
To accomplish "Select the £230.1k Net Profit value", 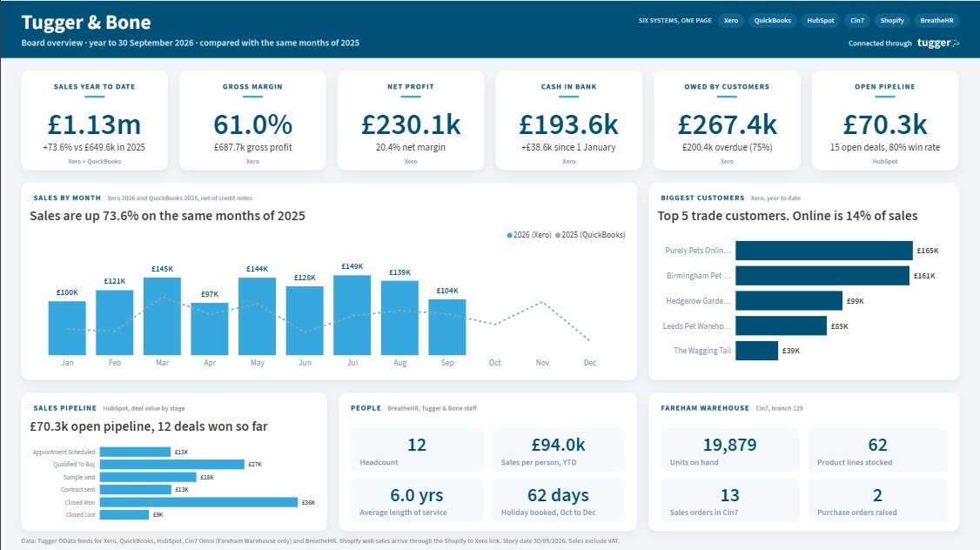I will [411, 124].
